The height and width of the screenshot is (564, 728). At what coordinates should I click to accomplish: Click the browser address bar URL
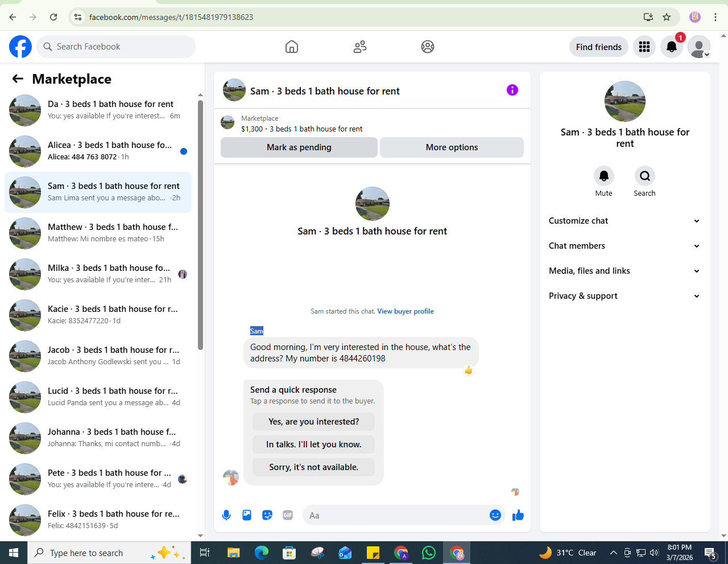click(171, 17)
